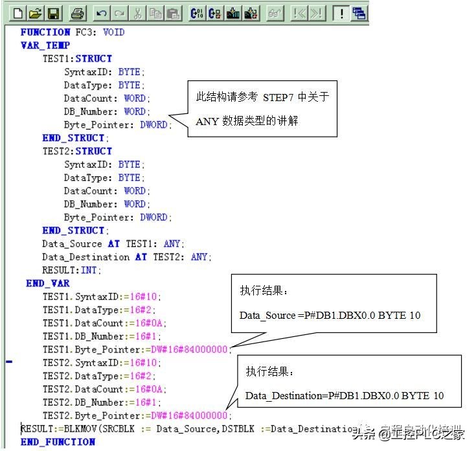Cut selection with the scissors icon

pyautogui.click(x=137, y=14)
